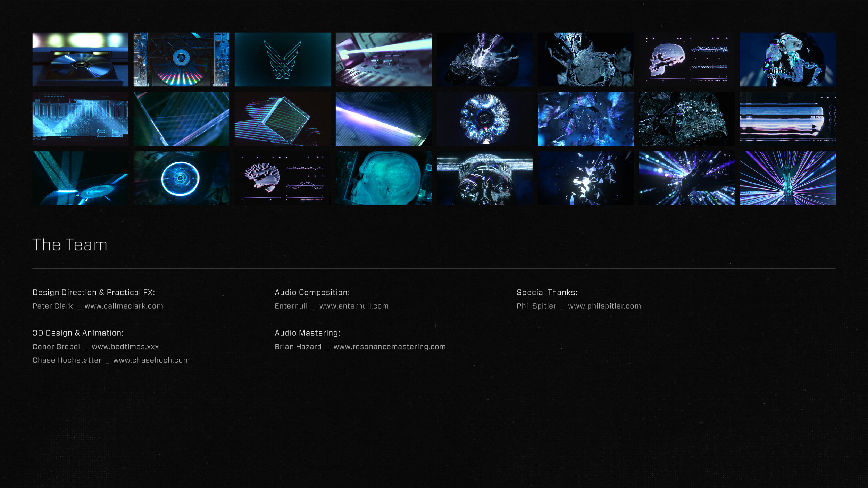Open the electric lightning disc thumbnail
The width and height of the screenshot is (868, 488).
click(484, 119)
